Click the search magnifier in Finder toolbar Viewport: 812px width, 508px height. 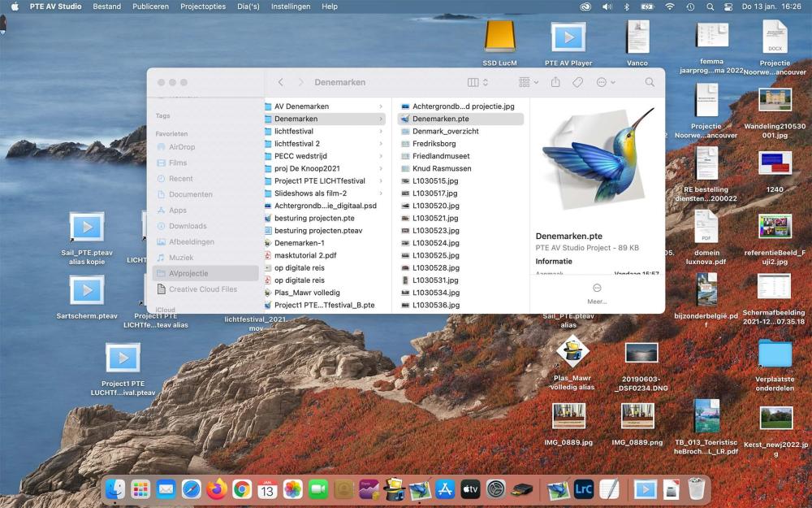click(650, 82)
